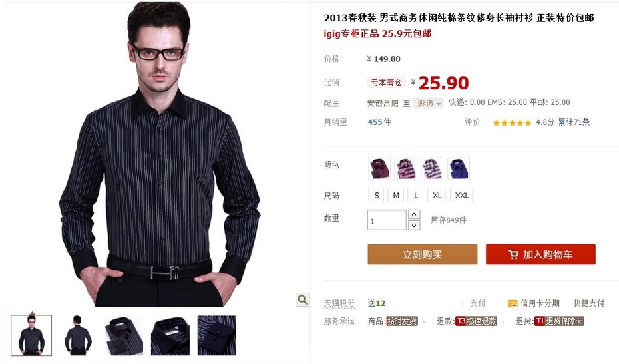This screenshot has height=364, width=619.
Task: Choose the dark red shirt color swatch
Action: click(379, 168)
